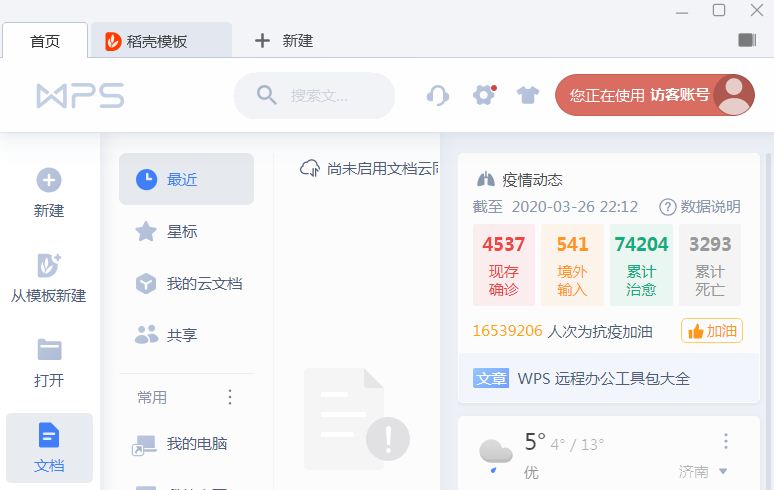Open weather card three-dot menu
This screenshot has width=774, height=490.
(x=726, y=441)
